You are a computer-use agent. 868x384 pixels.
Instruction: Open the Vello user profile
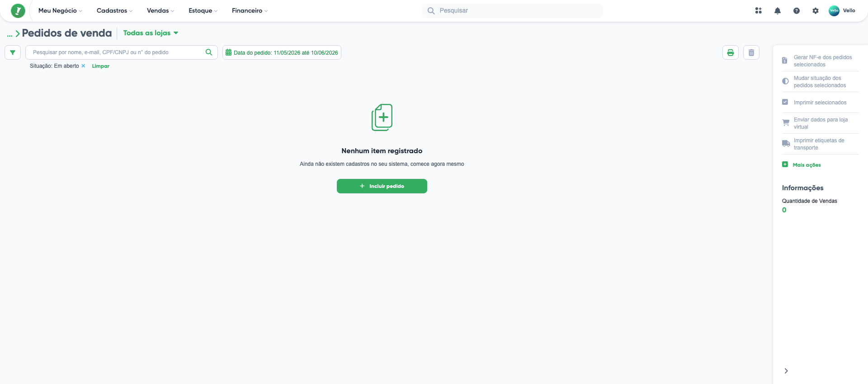[x=842, y=10]
